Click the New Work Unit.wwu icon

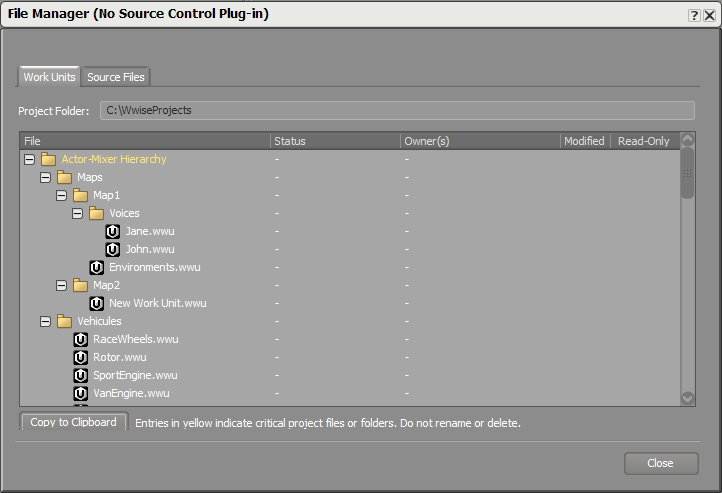tap(97, 303)
